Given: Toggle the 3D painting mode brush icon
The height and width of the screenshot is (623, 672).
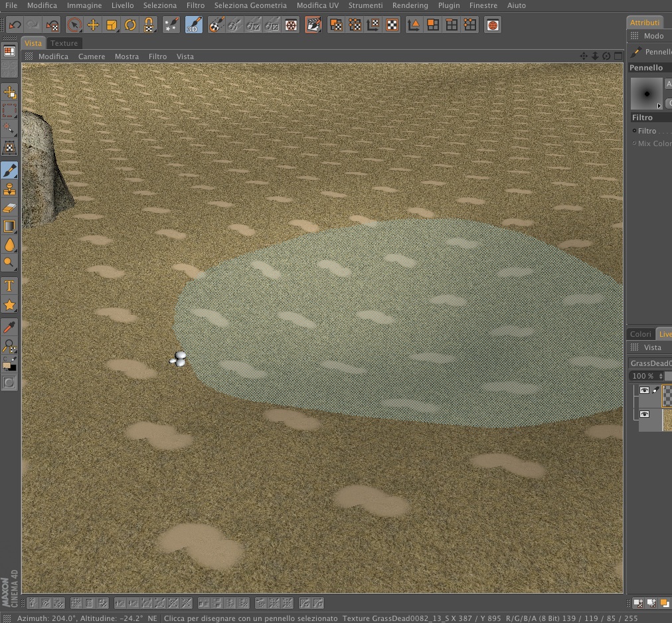Looking at the screenshot, I should (x=194, y=25).
